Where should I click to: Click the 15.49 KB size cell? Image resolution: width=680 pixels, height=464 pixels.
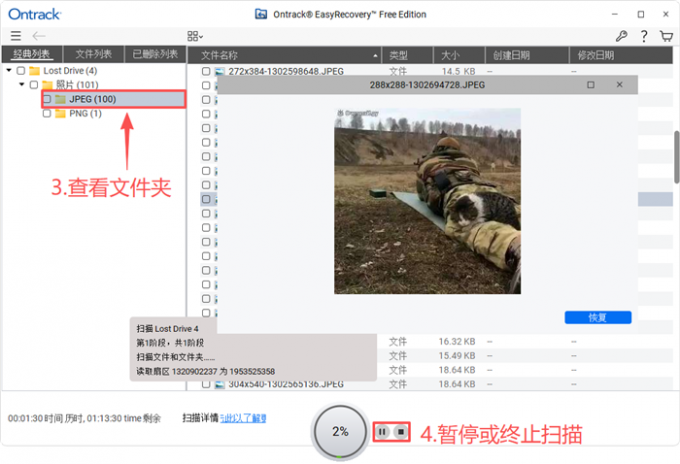click(x=457, y=356)
